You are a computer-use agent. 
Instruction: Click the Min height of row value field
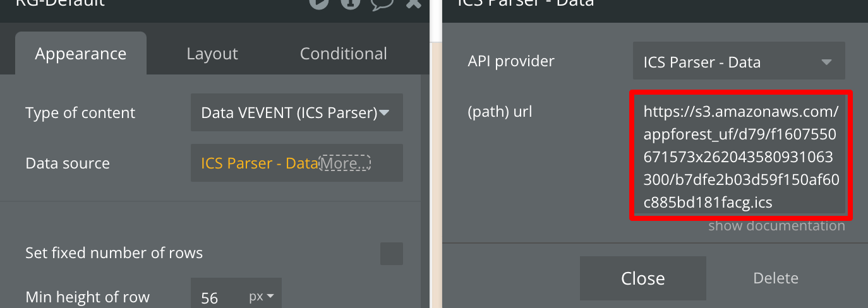219,297
